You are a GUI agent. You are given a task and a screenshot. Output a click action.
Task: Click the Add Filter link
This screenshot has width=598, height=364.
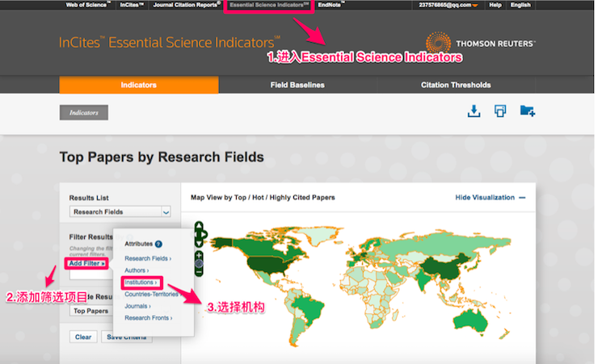coord(86,263)
